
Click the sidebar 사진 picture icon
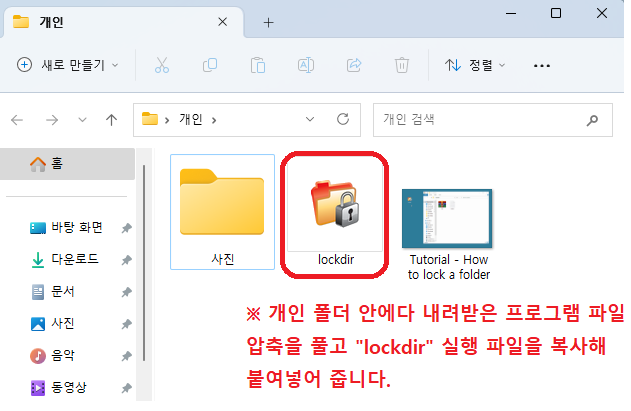click(38, 324)
